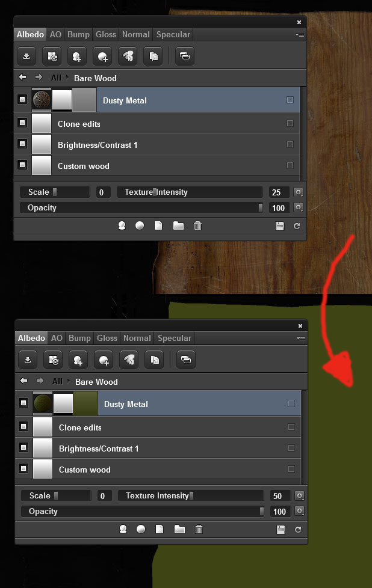This screenshot has width=372, height=588.
Task: Open the options button next to Opacity 100 in the green-background panel
Action: click(299, 511)
